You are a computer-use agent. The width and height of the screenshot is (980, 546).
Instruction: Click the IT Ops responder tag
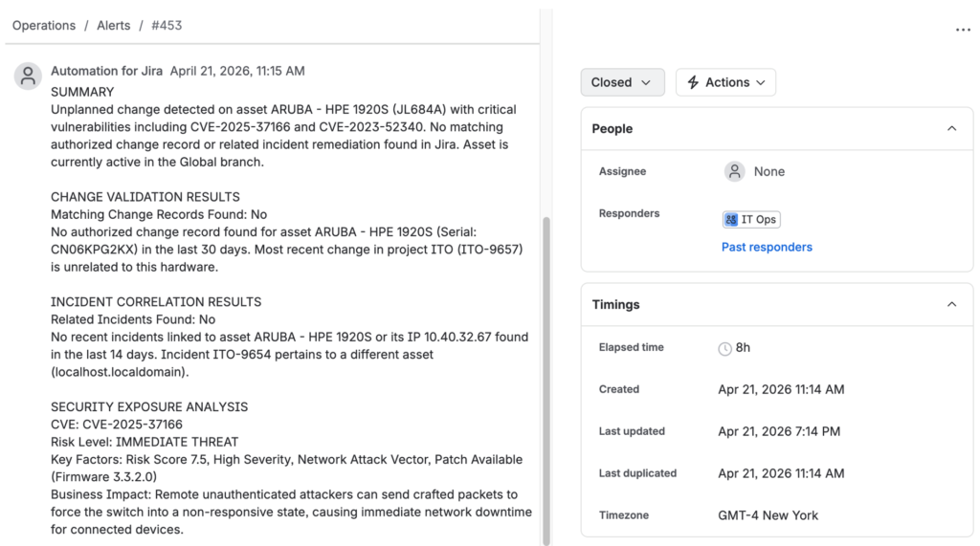coord(751,219)
